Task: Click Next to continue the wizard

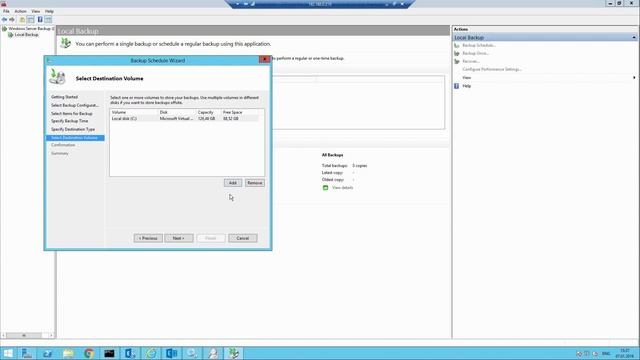Action: (x=179, y=238)
